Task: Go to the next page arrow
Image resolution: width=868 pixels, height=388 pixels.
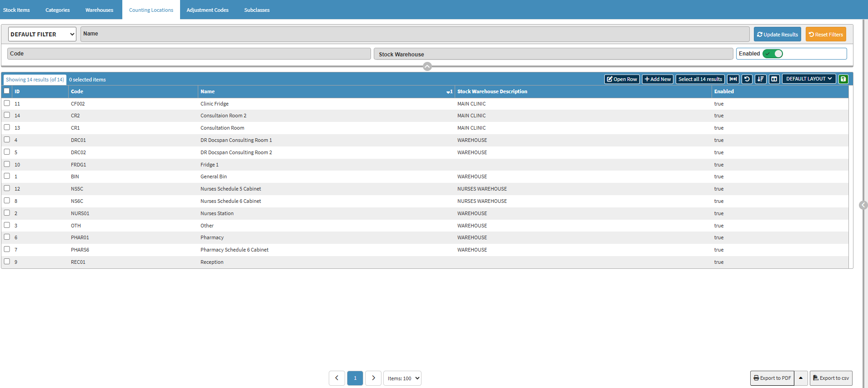Action: (x=373, y=378)
